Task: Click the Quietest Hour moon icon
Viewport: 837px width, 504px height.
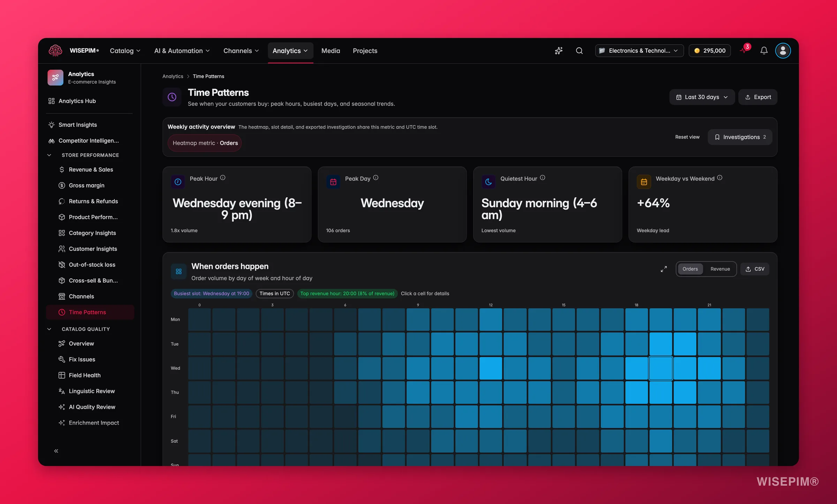Action: point(489,182)
